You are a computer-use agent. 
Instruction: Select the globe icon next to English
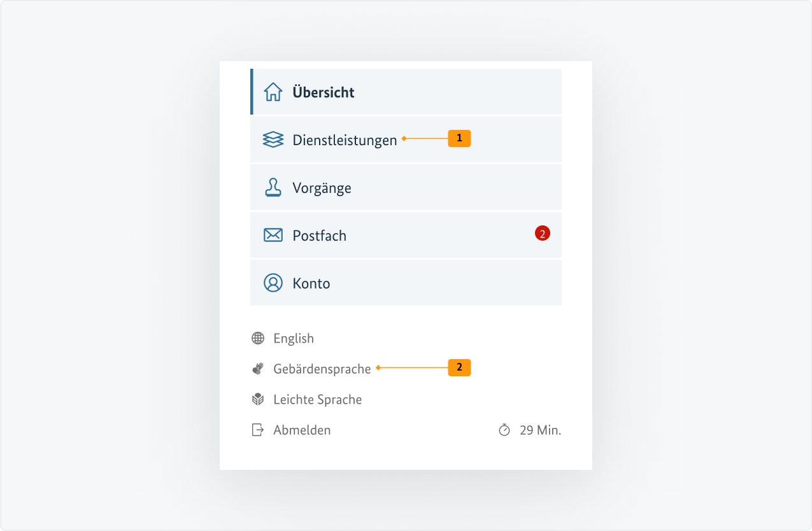click(x=258, y=338)
